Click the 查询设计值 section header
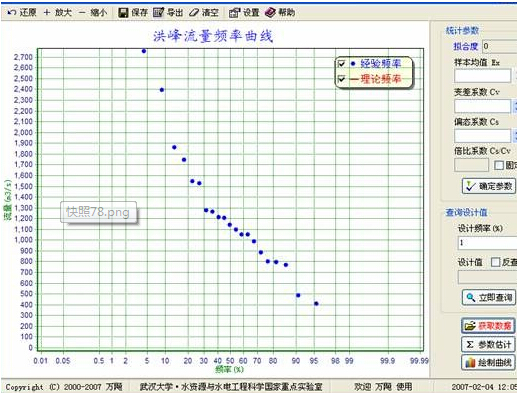The image size is (517, 393). pyautogui.click(x=466, y=212)
